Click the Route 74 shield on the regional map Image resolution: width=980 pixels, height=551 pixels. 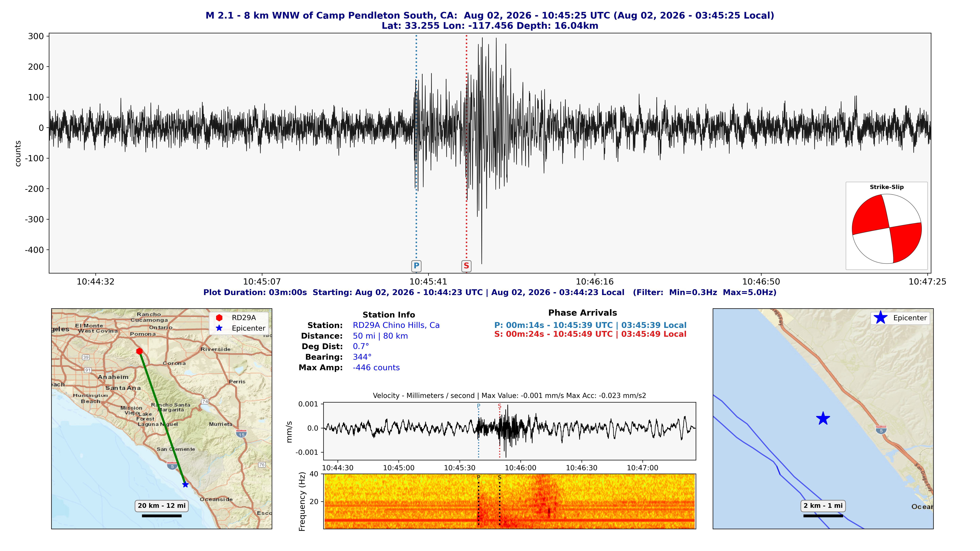click(x=205, y=402)
